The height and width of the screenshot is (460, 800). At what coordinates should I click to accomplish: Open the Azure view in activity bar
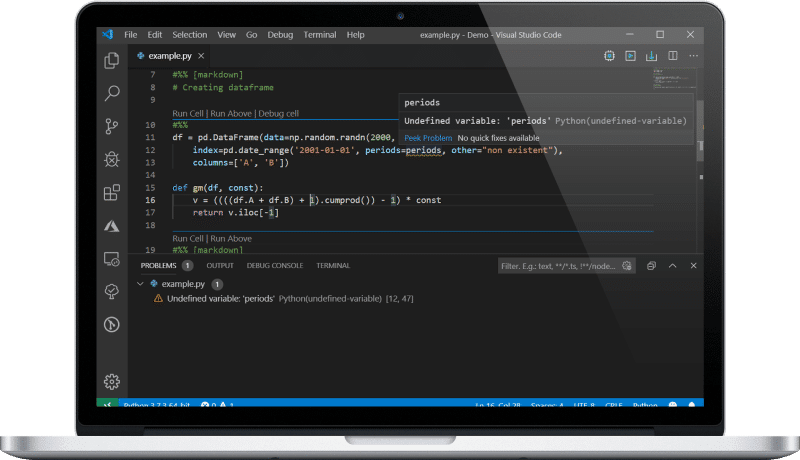(x=112, y=226)
